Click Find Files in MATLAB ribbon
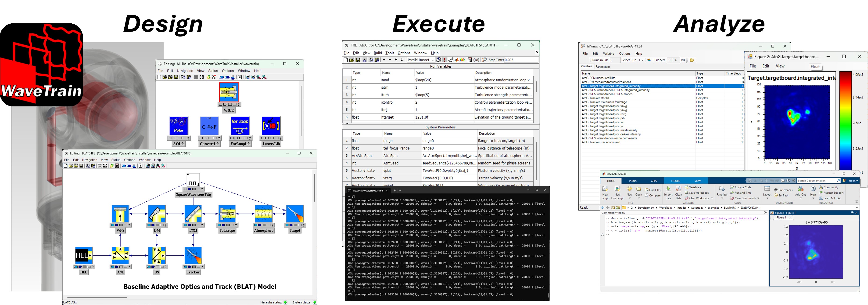 (652, 190)
